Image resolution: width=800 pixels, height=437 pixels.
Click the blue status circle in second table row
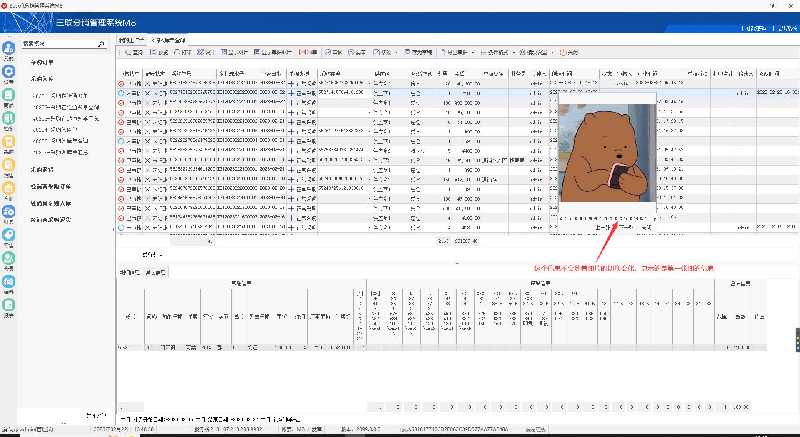point(122,92)
